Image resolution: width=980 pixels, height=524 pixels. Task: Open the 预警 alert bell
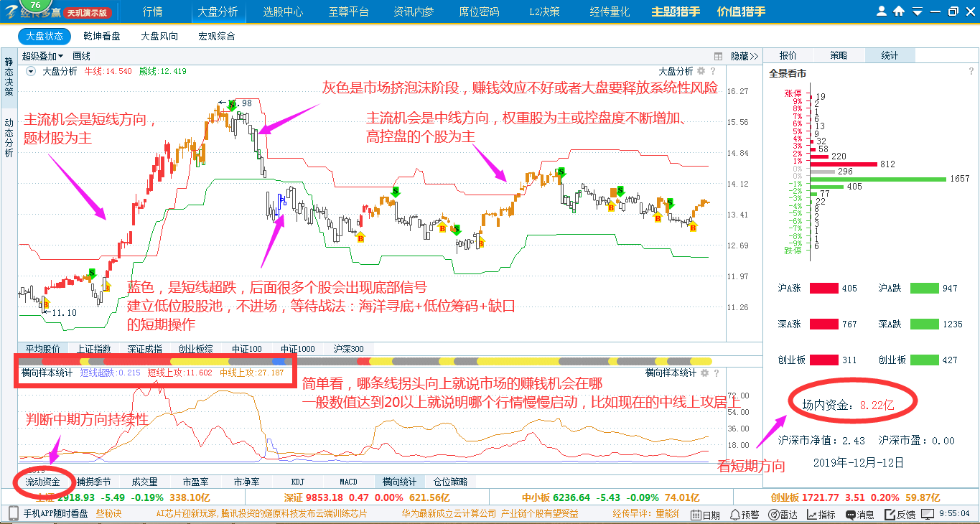745,514
